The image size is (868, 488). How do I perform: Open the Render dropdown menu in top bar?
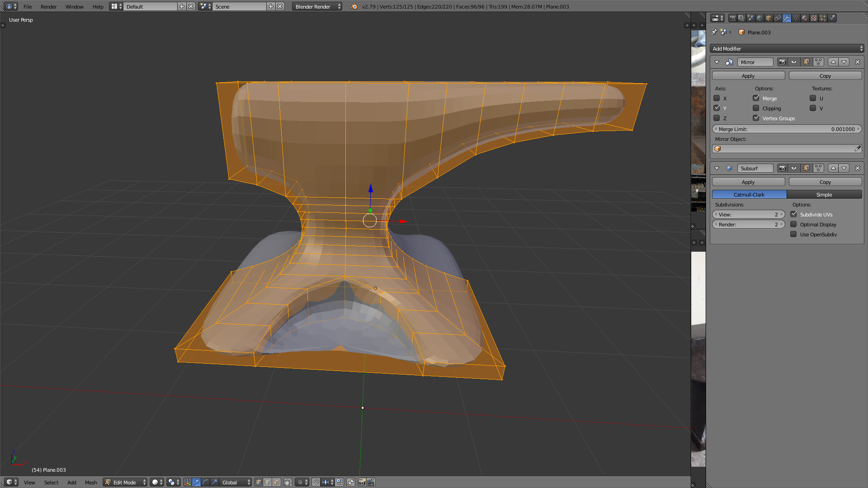47,6
